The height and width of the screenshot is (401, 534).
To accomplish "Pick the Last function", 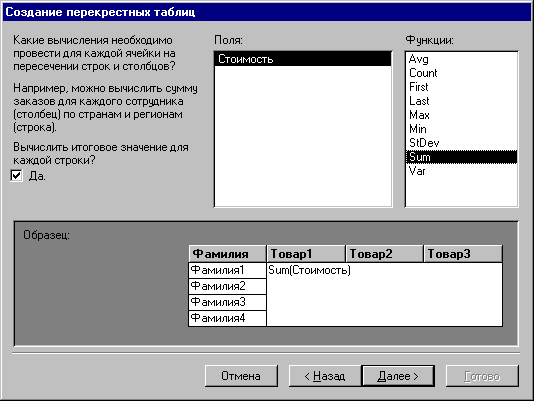I will pyautogui.click(x=461, y=101).
